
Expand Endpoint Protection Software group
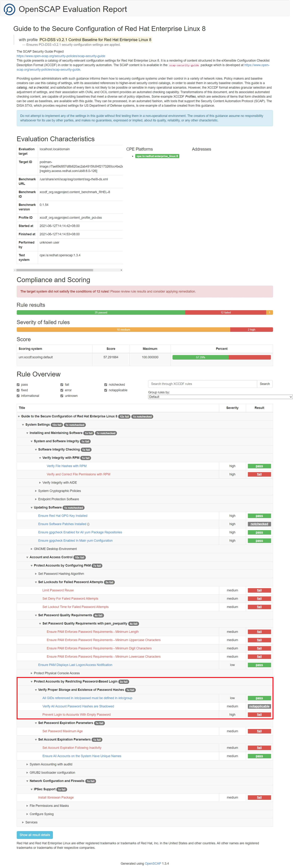click(36, 499)
